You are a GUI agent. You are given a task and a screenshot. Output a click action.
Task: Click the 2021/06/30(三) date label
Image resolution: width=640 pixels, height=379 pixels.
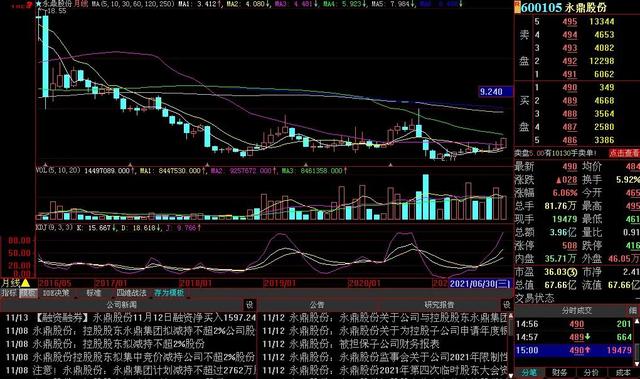(480, 283)
